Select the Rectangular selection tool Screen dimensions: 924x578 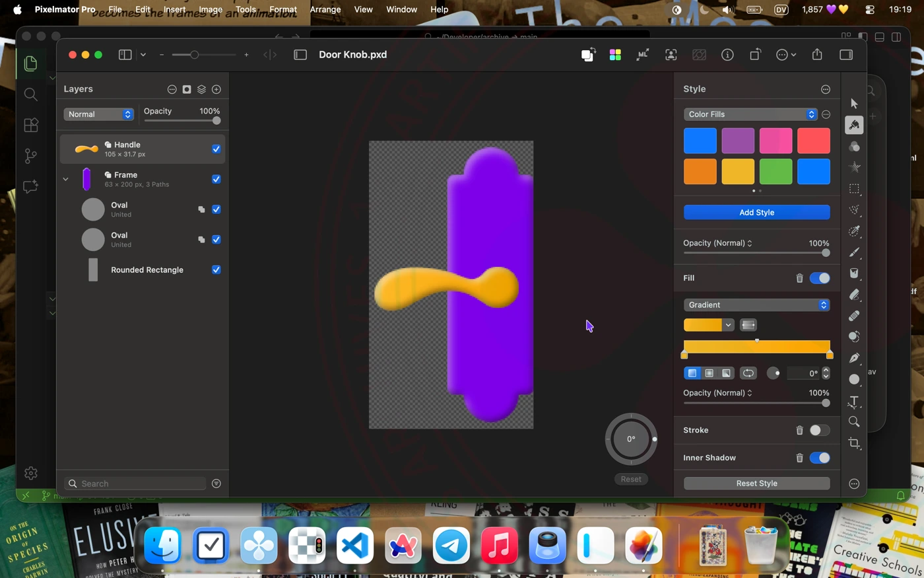click(x=854, y=190)
